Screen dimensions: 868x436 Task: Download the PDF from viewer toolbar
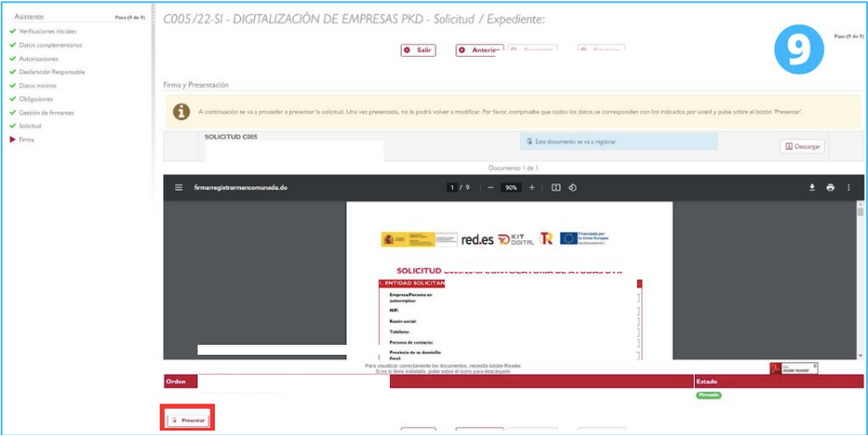812,187
